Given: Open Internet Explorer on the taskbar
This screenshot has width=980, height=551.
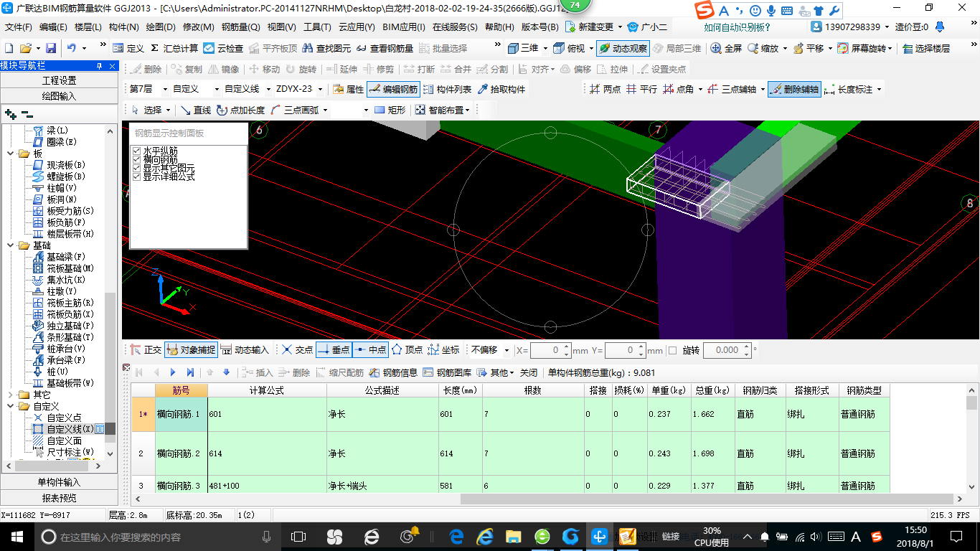Looking at the screenshot, I should [x=486, y=536].
